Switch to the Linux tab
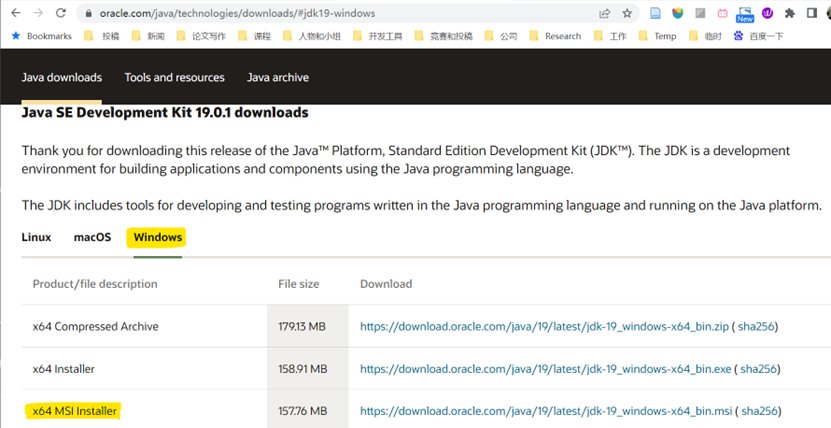The width and height of the screenshot is (831, 428). coord(36,237)
